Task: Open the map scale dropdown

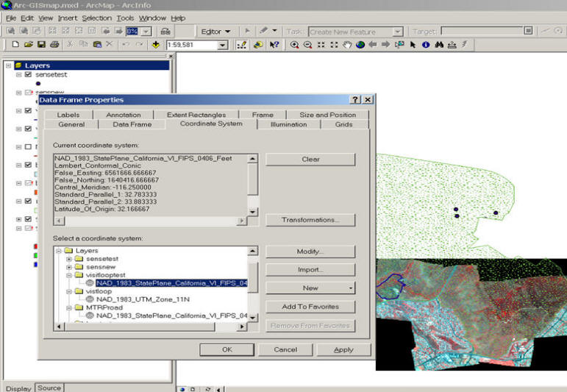Action: pos(222,45)
